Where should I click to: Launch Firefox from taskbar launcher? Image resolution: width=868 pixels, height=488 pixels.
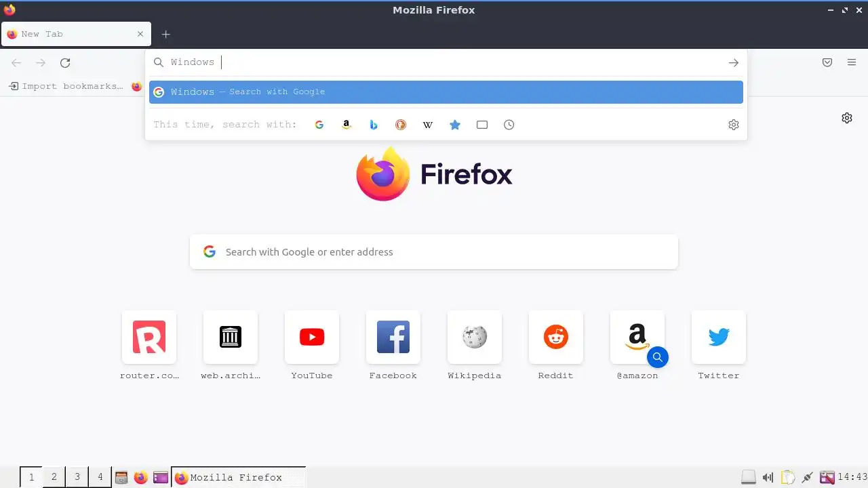coord(140,477)
